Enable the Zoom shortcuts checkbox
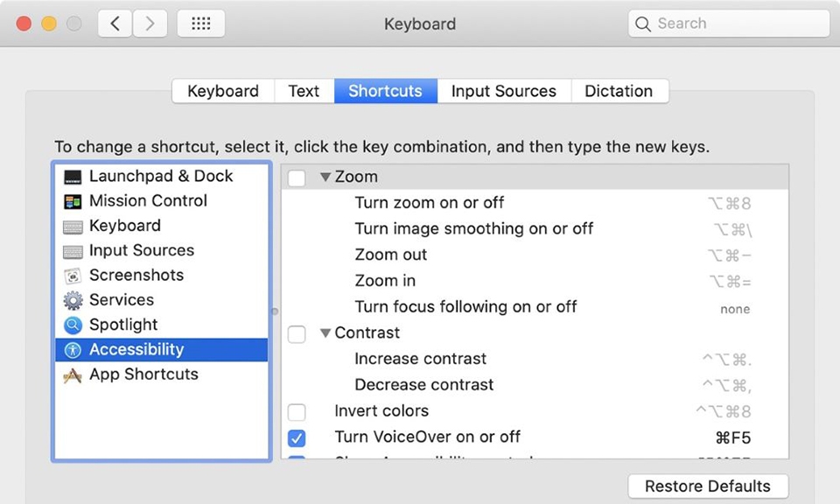 [297, 178]
